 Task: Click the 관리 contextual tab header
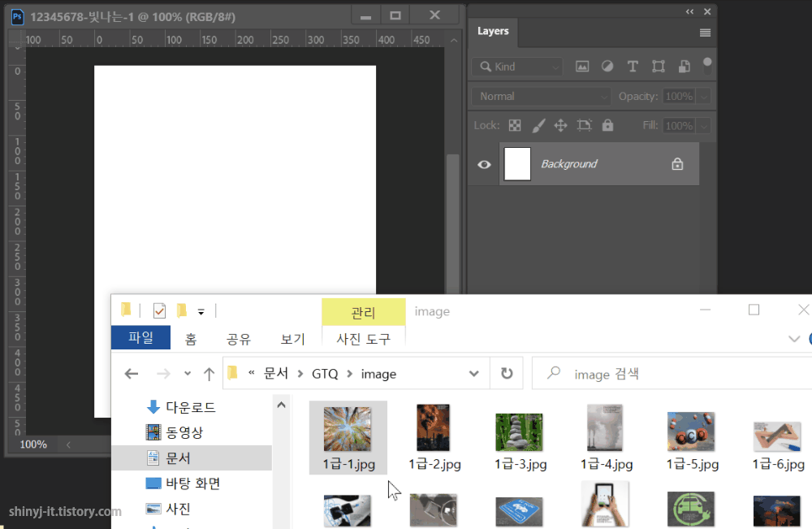[363, 312]
